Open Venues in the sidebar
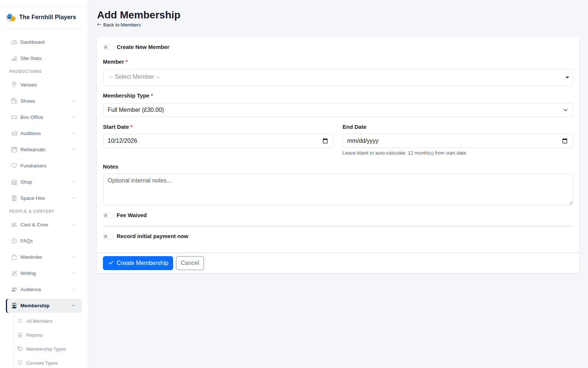The height and width of the screenshot is (368, 588). 44,85
